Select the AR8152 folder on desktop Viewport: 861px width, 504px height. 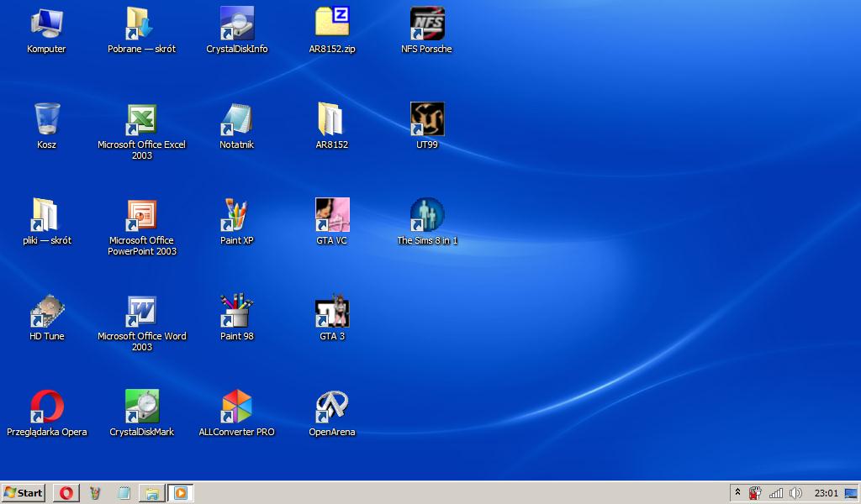click(331, 126)
